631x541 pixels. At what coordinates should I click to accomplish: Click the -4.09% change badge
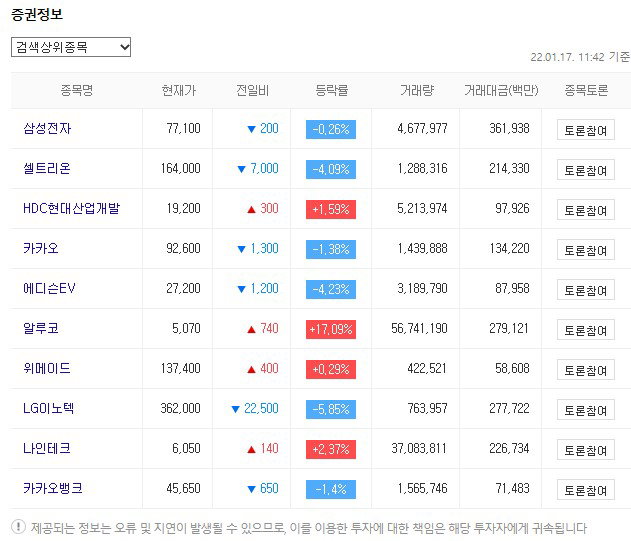pos(331,169)
